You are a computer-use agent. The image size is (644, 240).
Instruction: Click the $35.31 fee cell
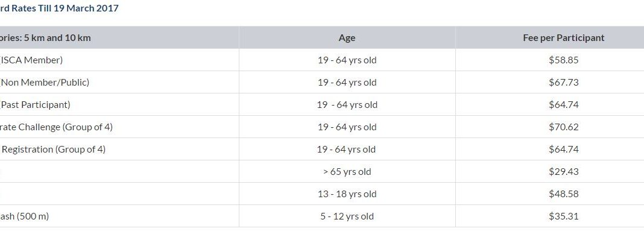[563, 216]
